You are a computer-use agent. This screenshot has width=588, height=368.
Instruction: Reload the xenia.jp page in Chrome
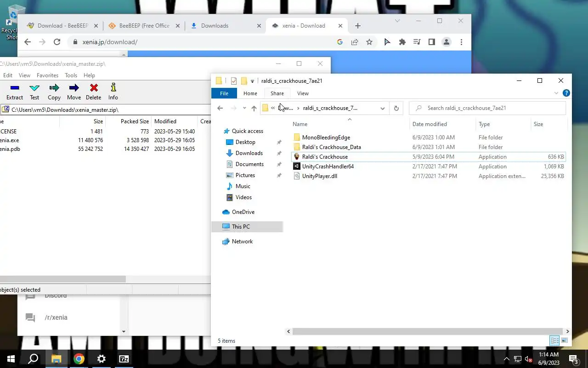(x=57, y=42)
